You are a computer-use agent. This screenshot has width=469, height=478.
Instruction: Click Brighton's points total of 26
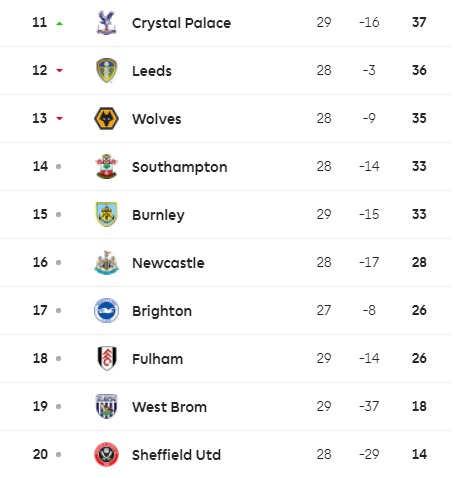[x=419, y=310]
